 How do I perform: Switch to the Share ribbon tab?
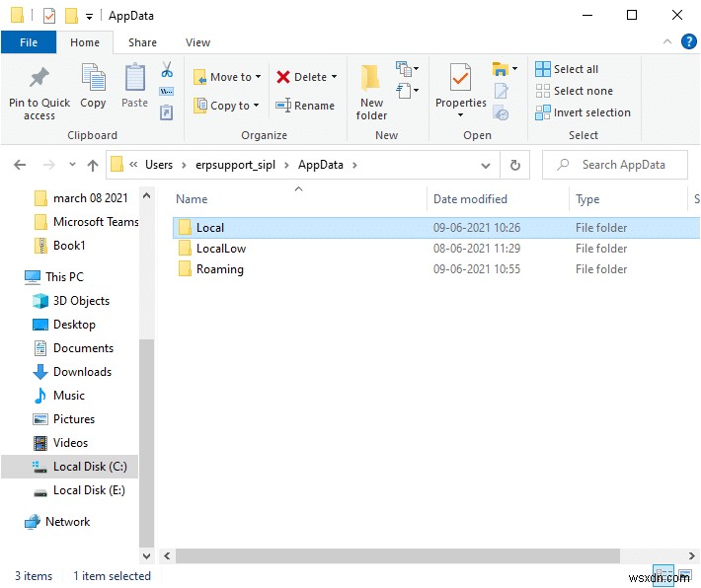point(142,42)
